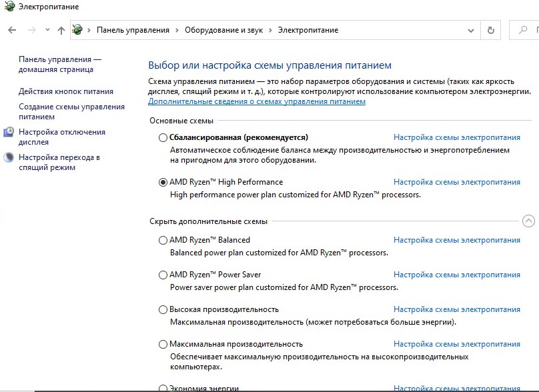Screen dimensions: 539x392
Task: Open recent locations dropdown next to arrows
Action: 47,30
